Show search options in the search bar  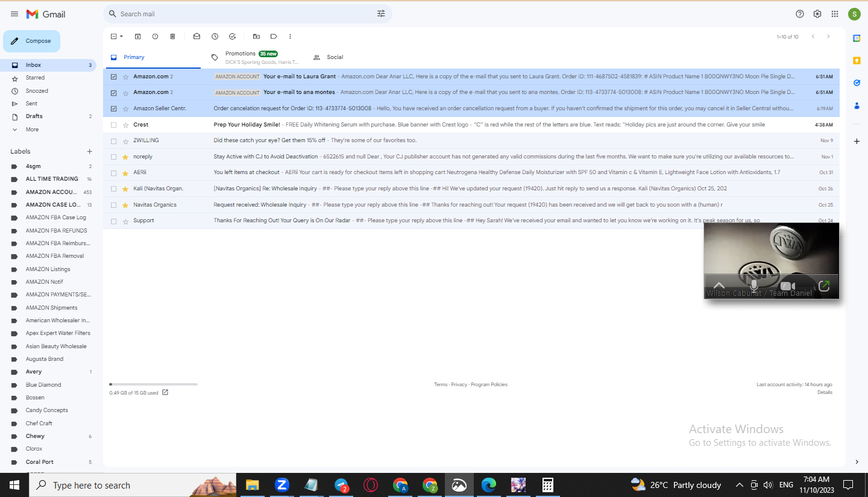point(381,14)
